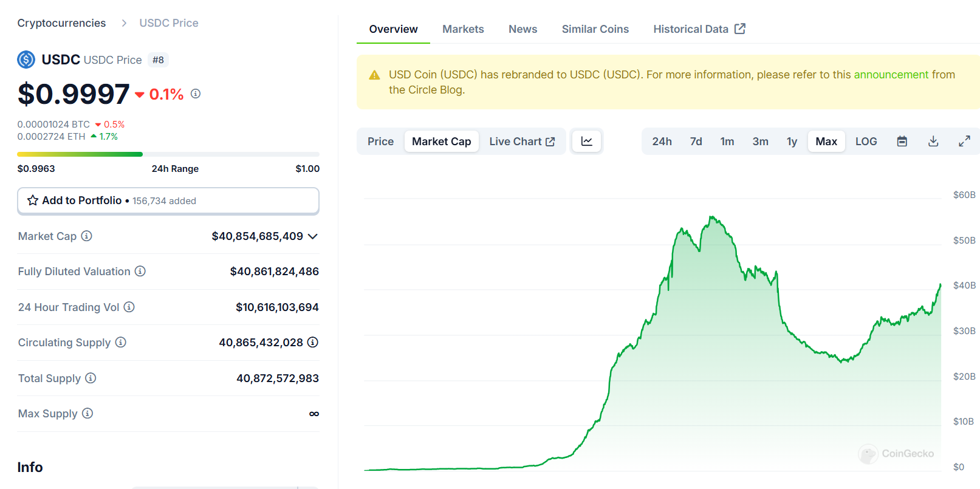This screenshot has height=489, width=980.
Task: Click the 0.00001024 BTC price text
Action: click(53, 125)
